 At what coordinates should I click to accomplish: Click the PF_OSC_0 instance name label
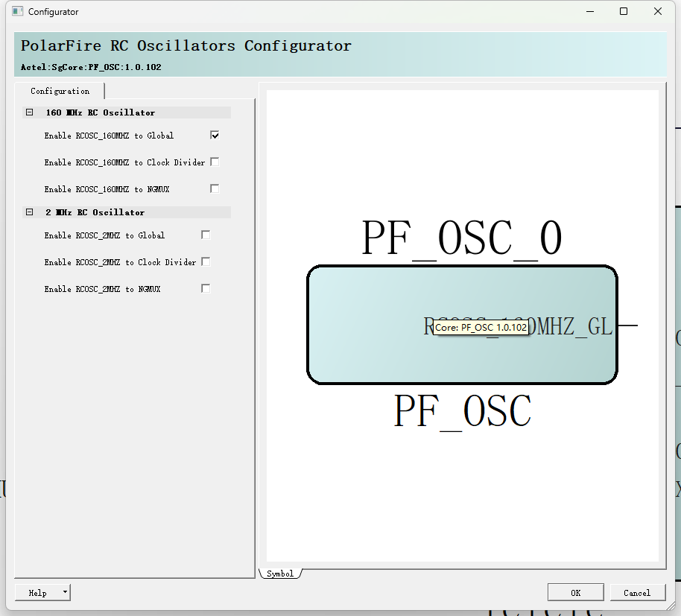(x=462, y=238)
